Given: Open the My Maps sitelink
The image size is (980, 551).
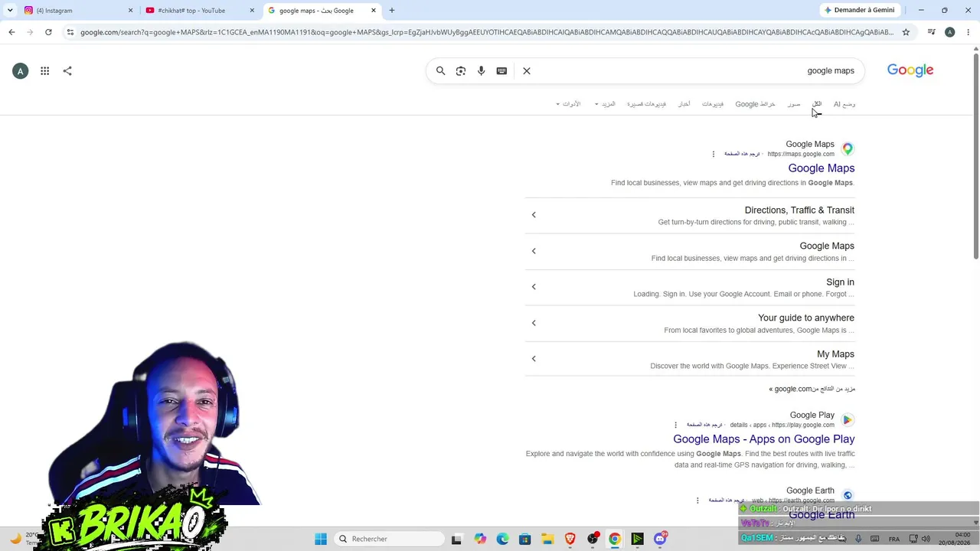Looking at the screenshot, I should click(835, 354).
